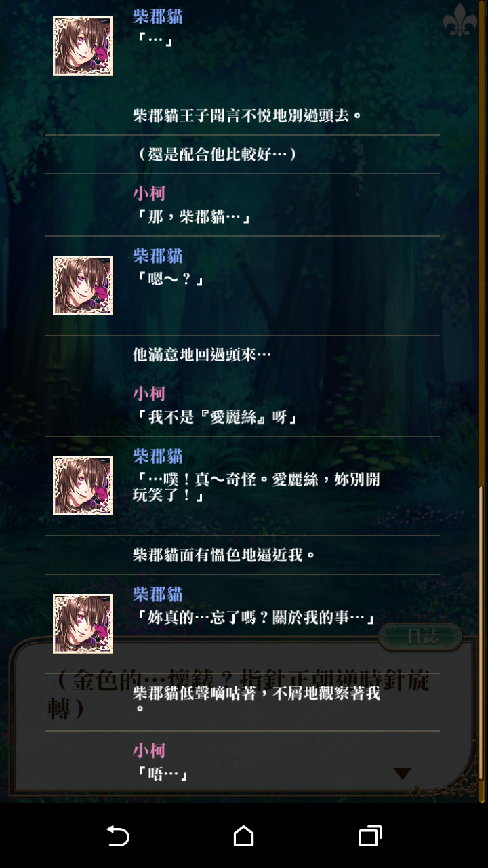Image resolution: width=488 pixels, height=868 pixels.
Task: Select the line 柴郡貓王子聞言不悅地別過頭去
Action: coord(249,115)
